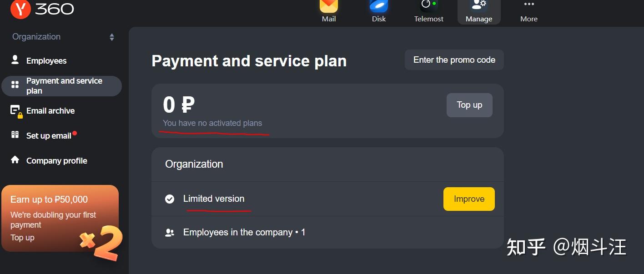Click the Set up email icon
Screen dimensions: 644x274
coord(15,135)
